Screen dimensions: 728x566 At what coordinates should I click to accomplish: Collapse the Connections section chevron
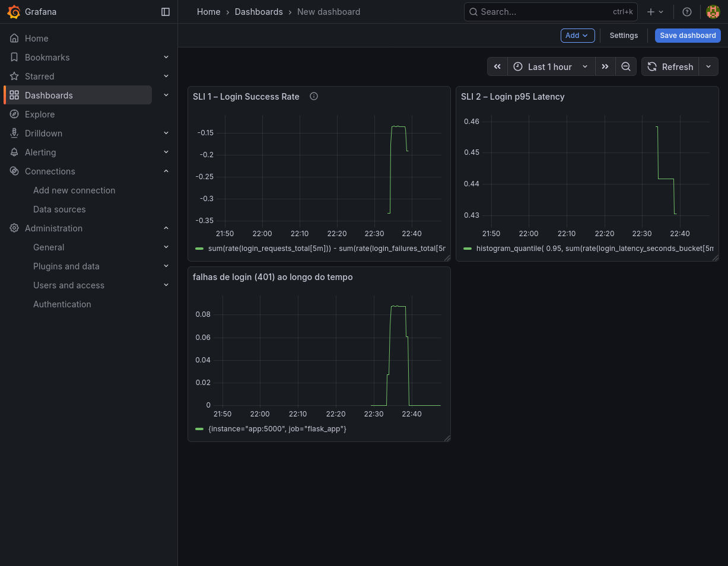(x=166, y=171)
